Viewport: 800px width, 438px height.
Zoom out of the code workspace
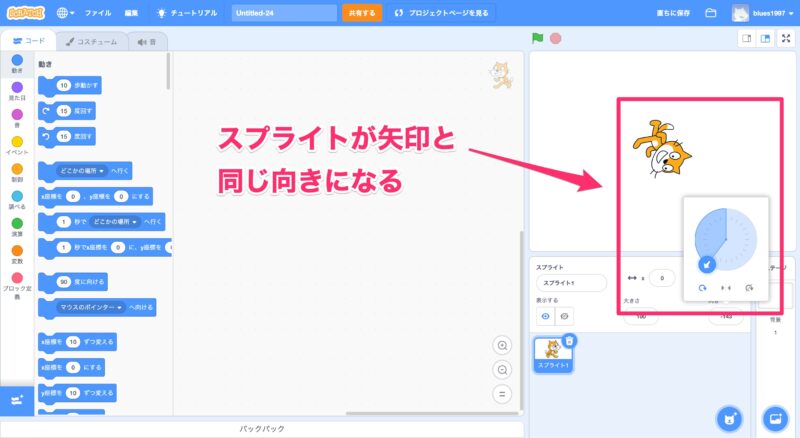point(502,369)
